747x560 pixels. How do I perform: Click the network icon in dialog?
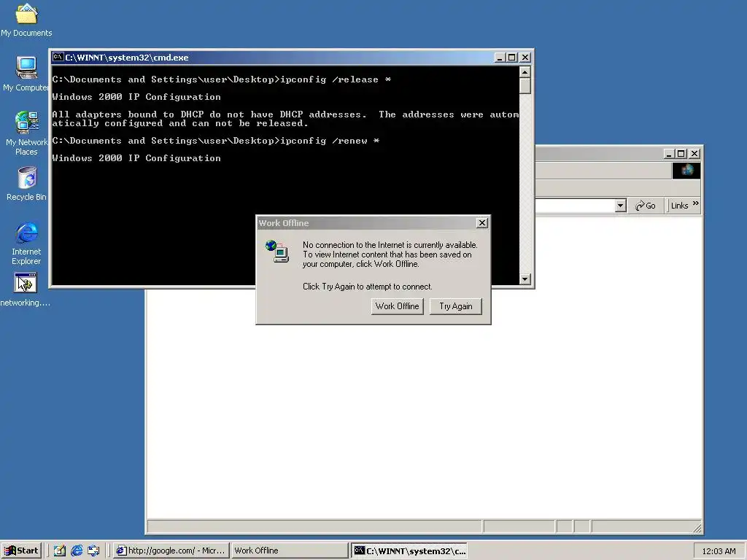click(x=277, y=252)
